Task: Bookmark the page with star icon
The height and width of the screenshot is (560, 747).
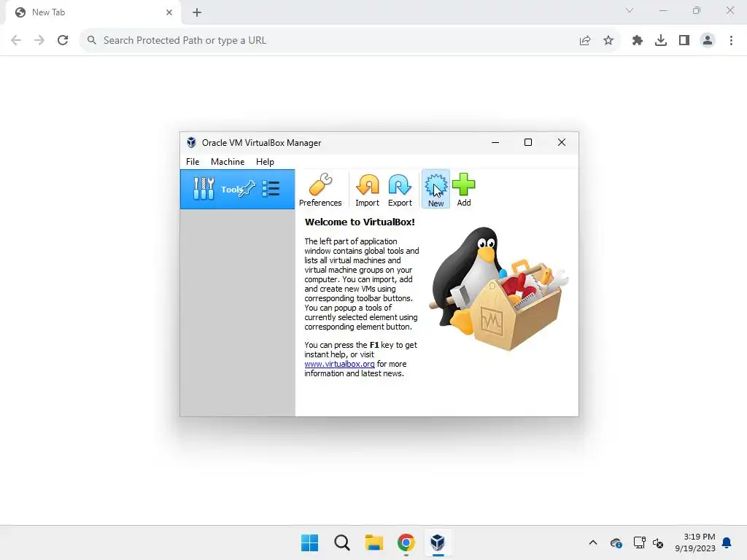Action: coord(608,41)
